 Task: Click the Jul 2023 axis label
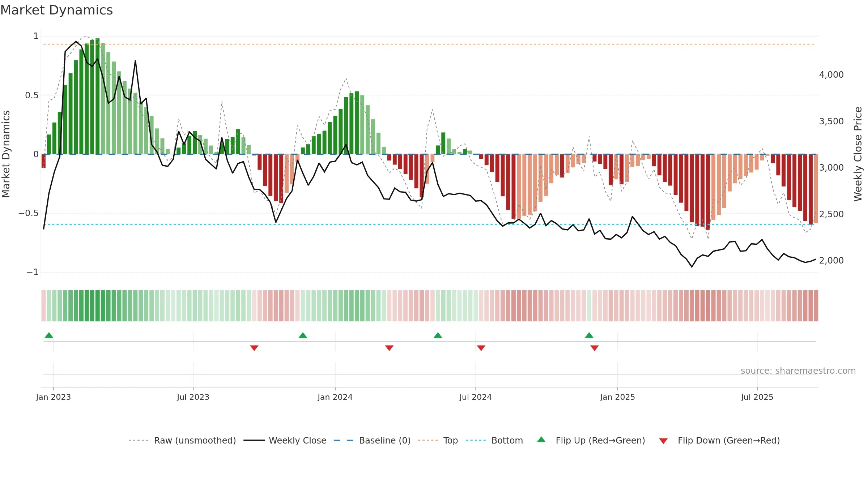(x=193, y=397)
